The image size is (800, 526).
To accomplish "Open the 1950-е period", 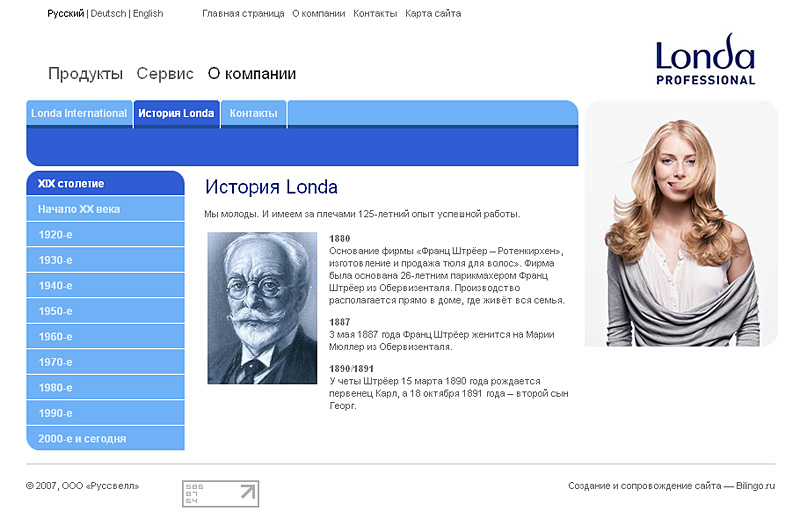I will pos(105,311).
